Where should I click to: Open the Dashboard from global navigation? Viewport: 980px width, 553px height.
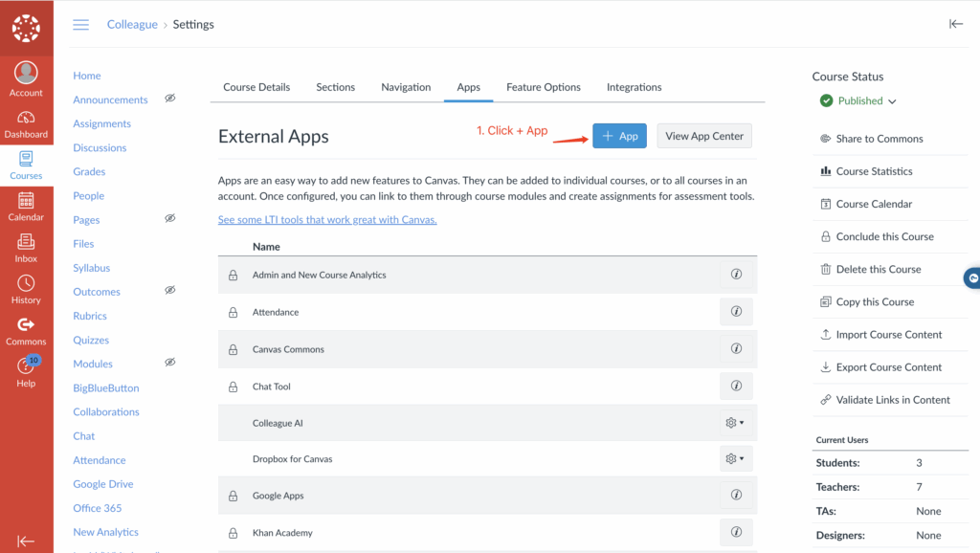click(26, 124)
